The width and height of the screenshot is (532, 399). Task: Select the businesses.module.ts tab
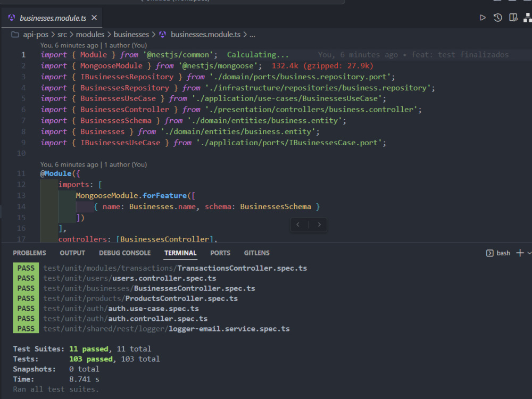click(52, 18)
